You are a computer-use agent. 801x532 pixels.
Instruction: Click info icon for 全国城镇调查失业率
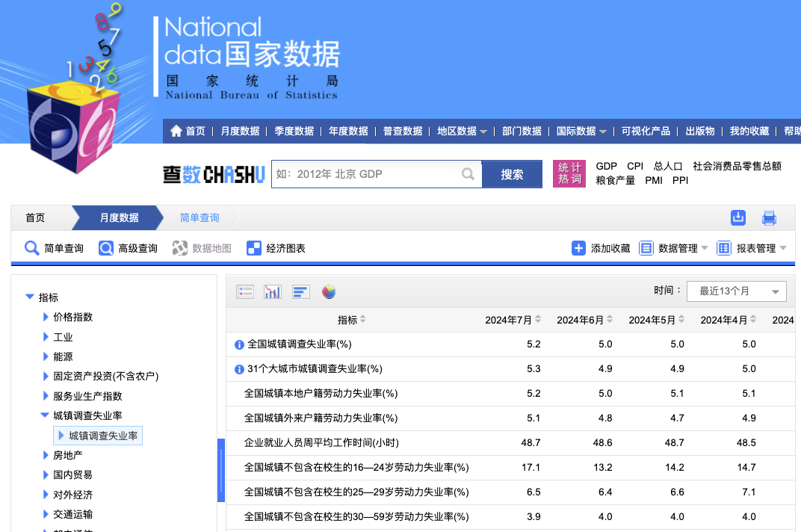[x=239, y=344]
